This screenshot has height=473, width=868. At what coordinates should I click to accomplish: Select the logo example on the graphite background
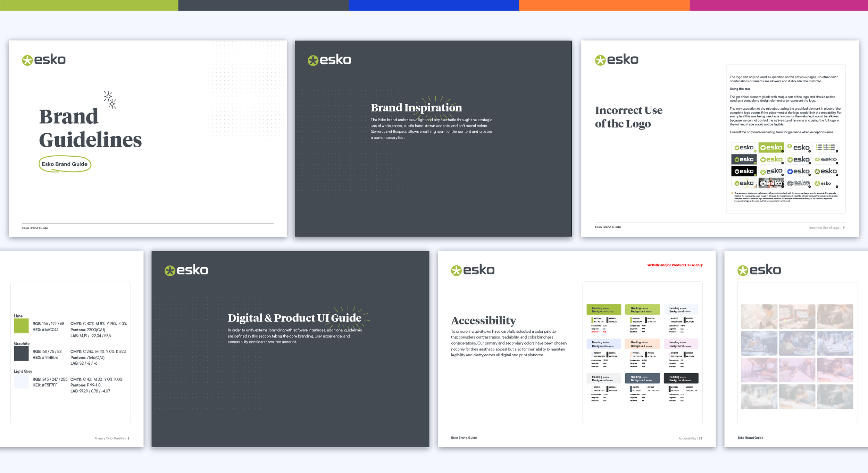tap(744, 159)
